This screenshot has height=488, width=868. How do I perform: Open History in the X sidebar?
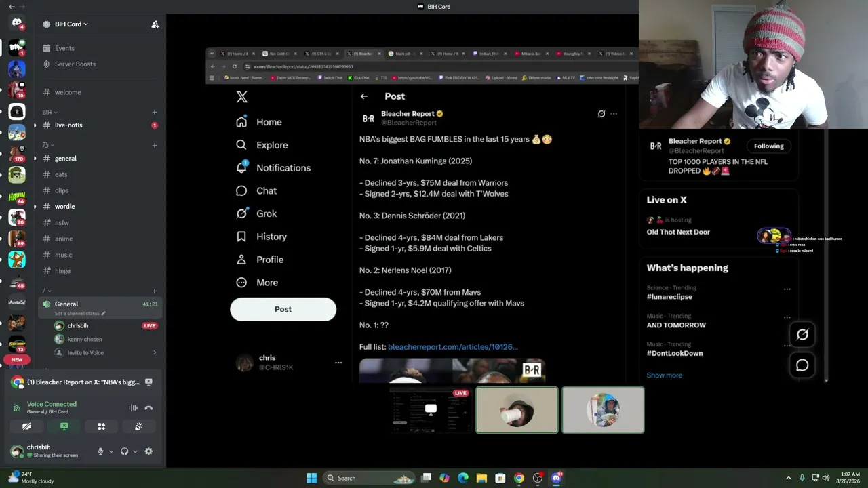click(x=261, y=237)
